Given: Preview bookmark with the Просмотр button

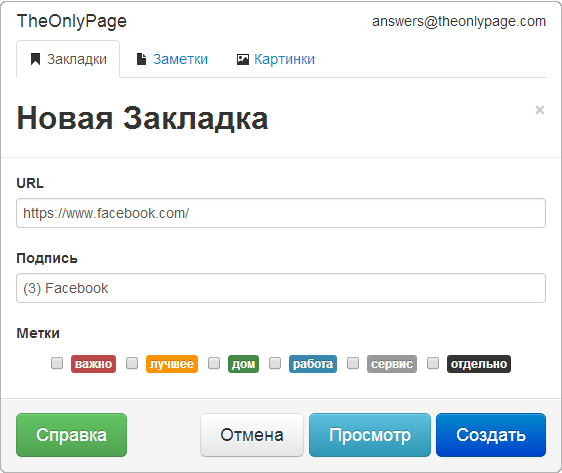Looking at the screenshot, I should pos(370,435).
